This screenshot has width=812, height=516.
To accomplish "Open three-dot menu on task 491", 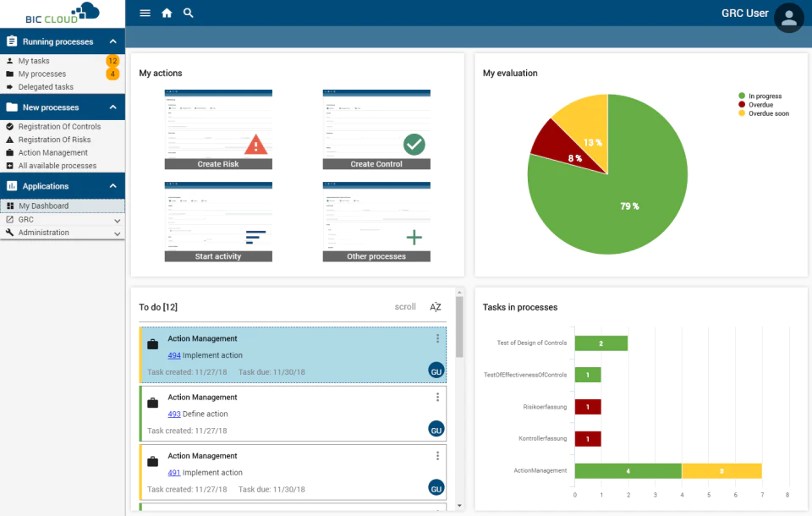I will tap(437, 455).
